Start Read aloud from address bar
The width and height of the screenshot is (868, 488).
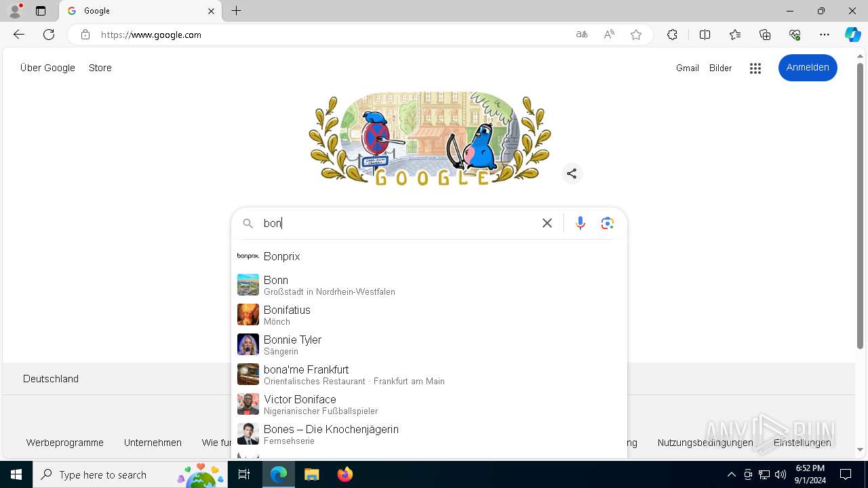click(x=609, y=35)
